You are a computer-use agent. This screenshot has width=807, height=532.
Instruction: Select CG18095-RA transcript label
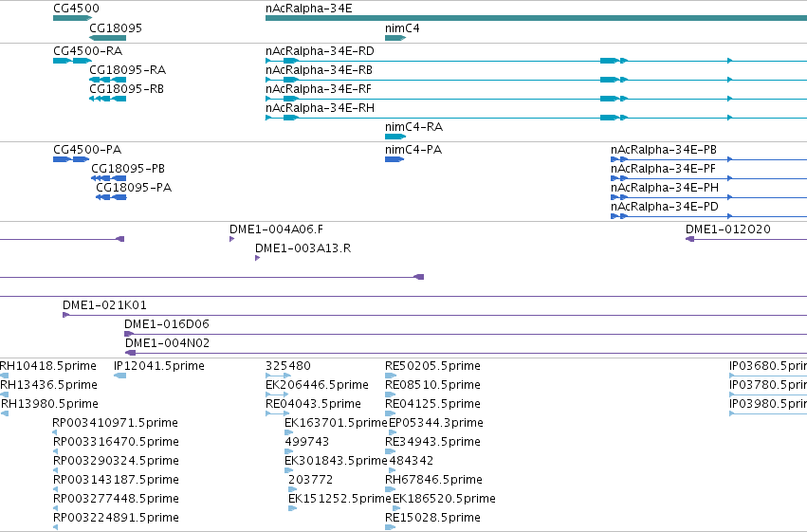[x=128, y=70]
